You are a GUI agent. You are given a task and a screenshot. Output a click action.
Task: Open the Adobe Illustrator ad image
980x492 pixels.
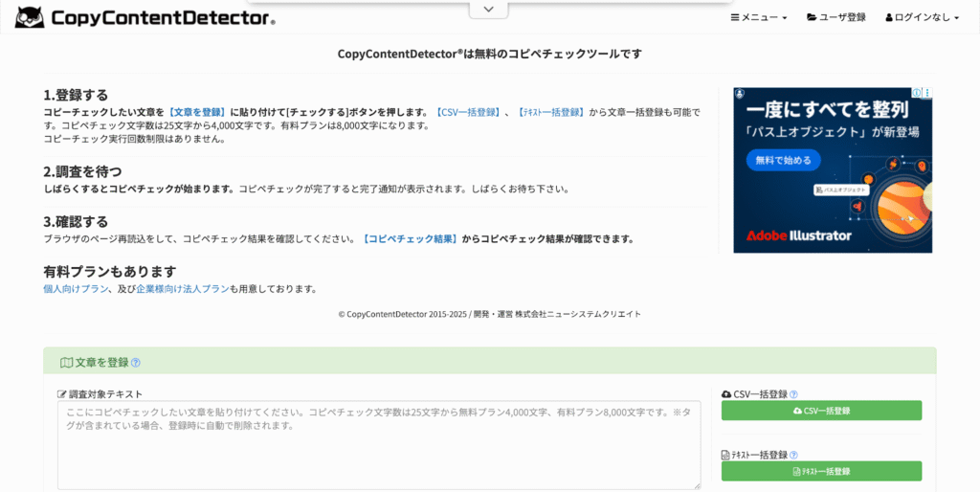833,170
